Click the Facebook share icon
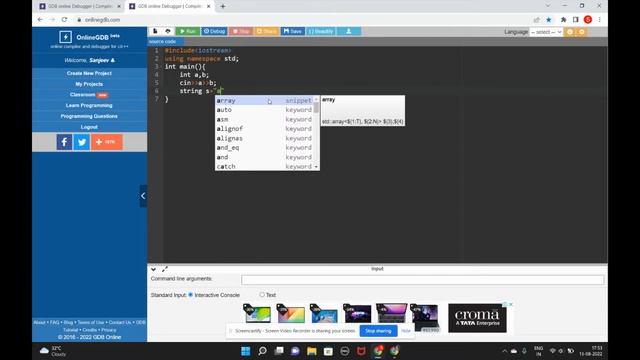Screen dimensions: 640x360 tap(64, 142)
